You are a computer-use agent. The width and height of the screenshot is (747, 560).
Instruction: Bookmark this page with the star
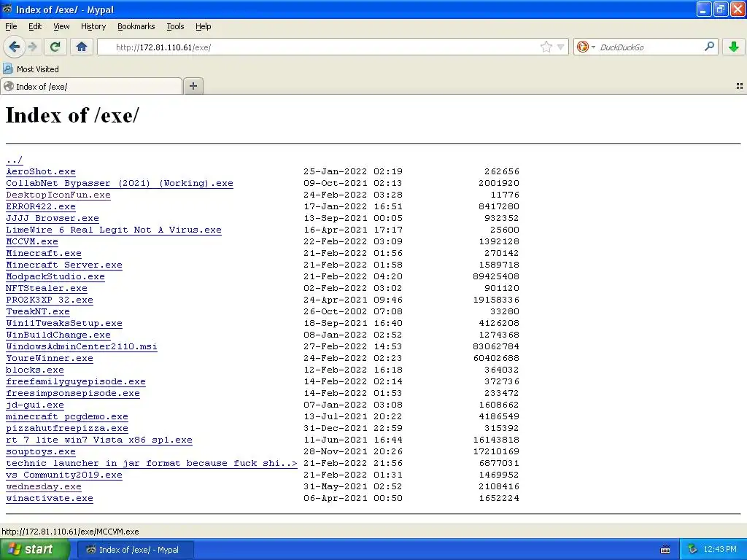point(546,47)
